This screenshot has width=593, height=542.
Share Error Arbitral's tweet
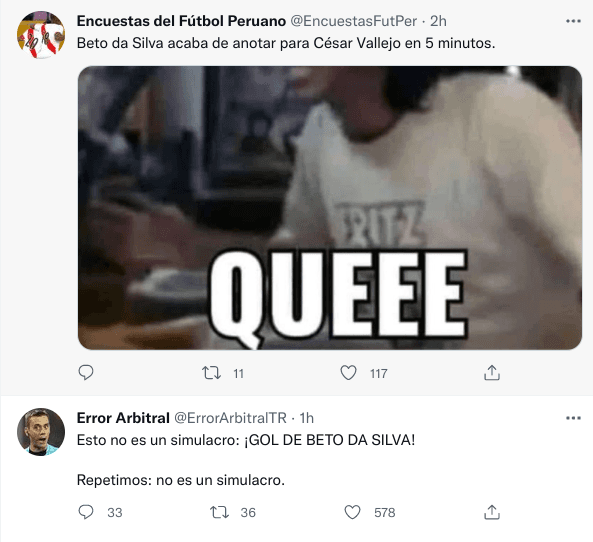pyautogui.click(x=492, y=512)
